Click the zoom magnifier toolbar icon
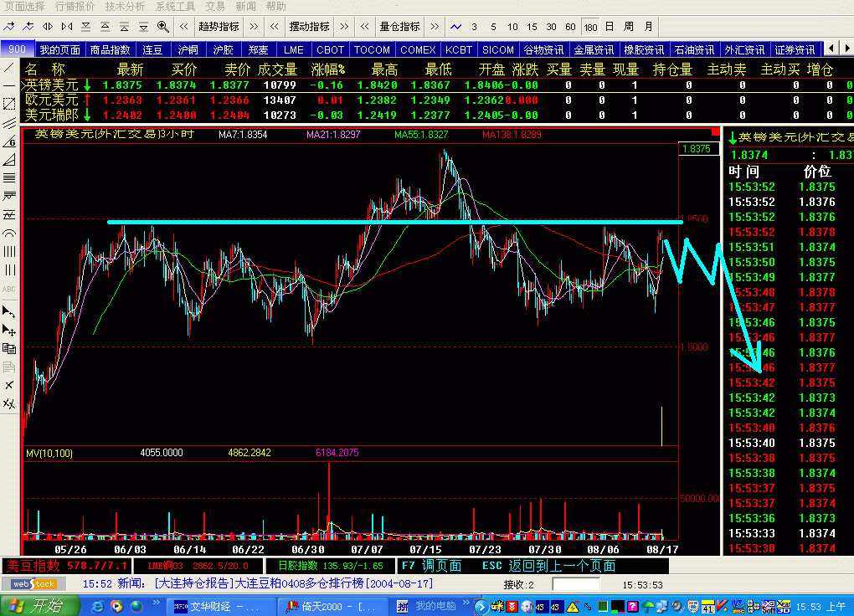The image size is (854, 616). pyautogui.click(x=163, y=26)
